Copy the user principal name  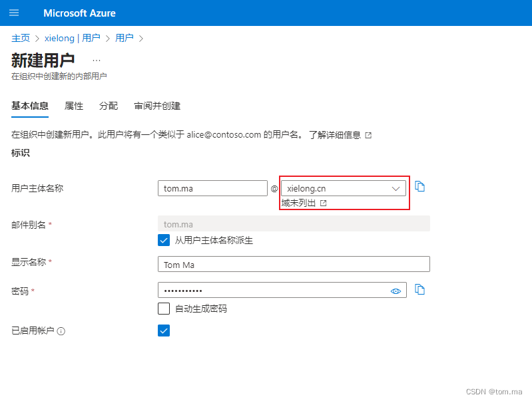419,186
